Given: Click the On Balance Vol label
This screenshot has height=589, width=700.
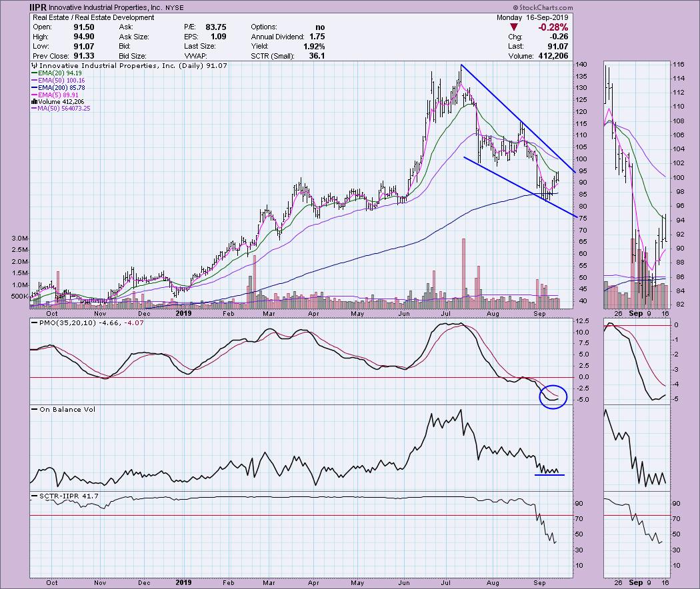Looking at the screenshot, I should click(67, 409).
